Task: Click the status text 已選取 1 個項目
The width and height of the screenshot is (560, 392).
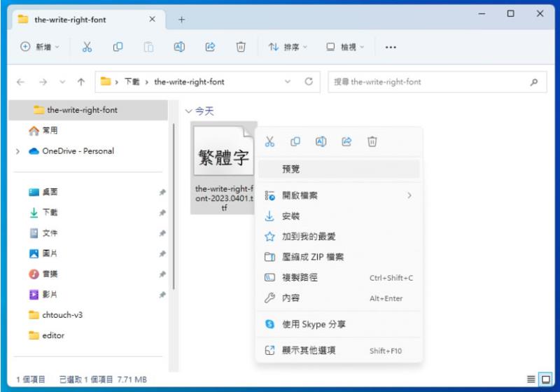Action: [85, 379]
